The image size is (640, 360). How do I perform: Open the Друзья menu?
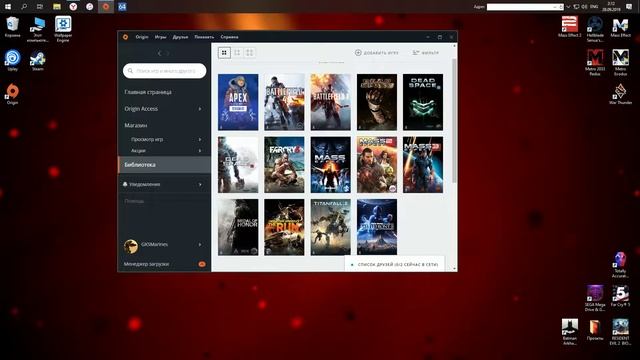tap(180, 37)
